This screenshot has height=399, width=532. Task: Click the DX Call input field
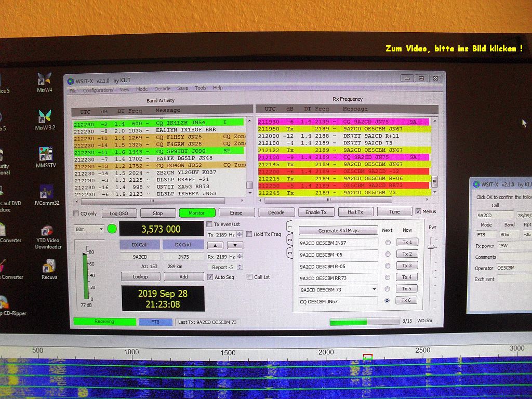(140, 257)
